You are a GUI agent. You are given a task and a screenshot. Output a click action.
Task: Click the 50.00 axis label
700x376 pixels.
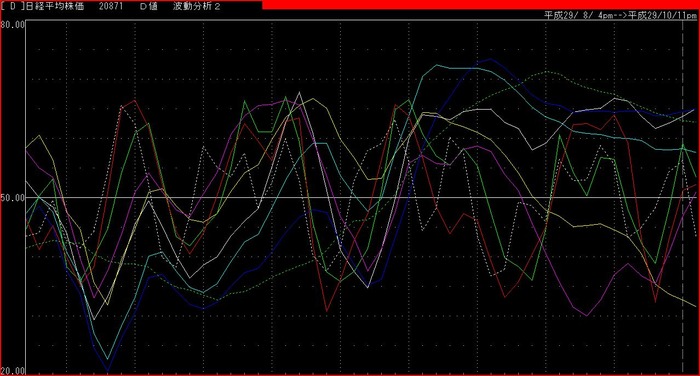pyautogui.click(x=12, y=197)
